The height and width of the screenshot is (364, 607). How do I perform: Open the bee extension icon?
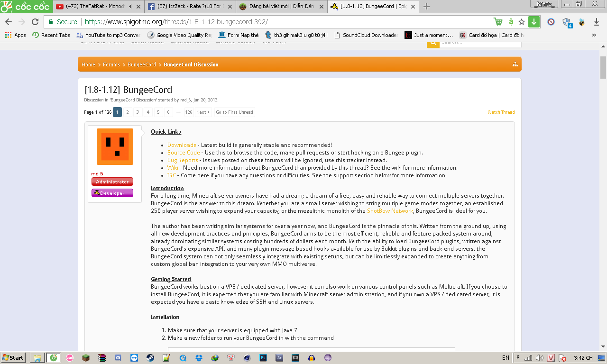(581, 22)
